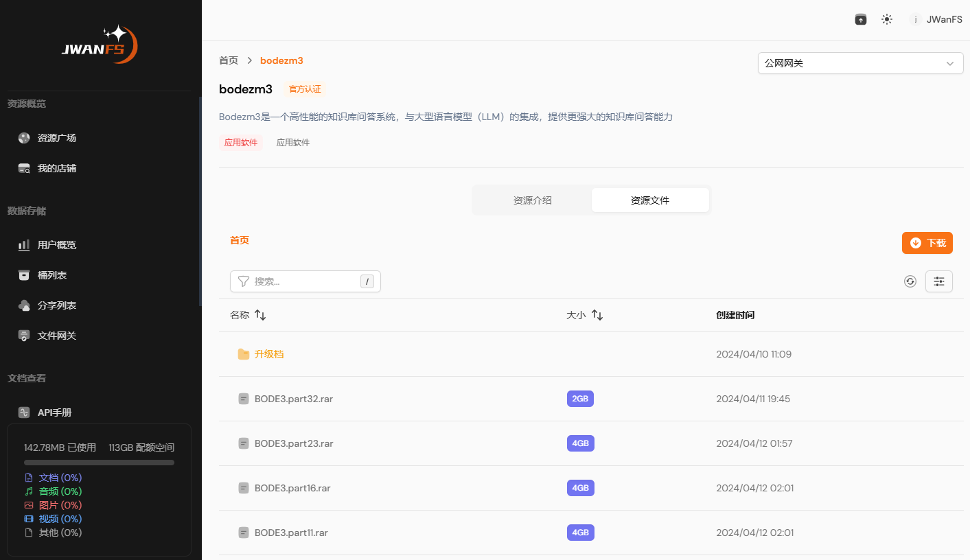Image resolution: width=970 pixels, height=560 pixels.
Task: Toggle the light/dark theme sun icon
Action: [x=887, y=19]
